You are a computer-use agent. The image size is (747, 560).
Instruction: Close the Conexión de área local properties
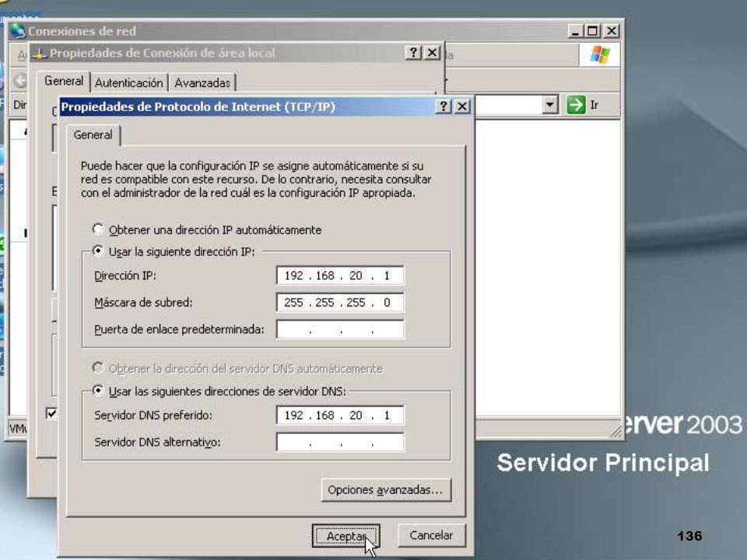432,52
